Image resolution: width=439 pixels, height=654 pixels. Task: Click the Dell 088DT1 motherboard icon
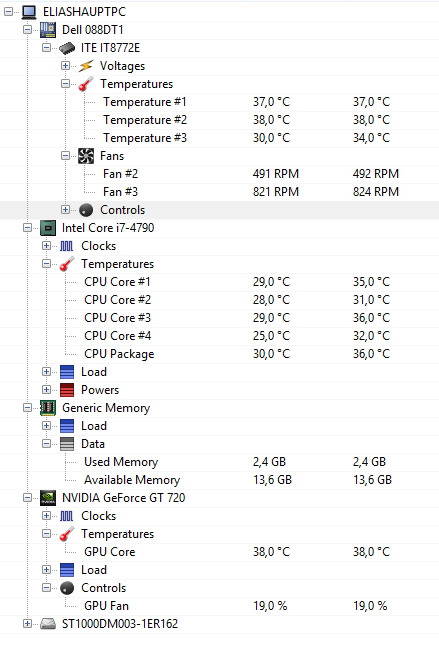[x=48, y=30]
